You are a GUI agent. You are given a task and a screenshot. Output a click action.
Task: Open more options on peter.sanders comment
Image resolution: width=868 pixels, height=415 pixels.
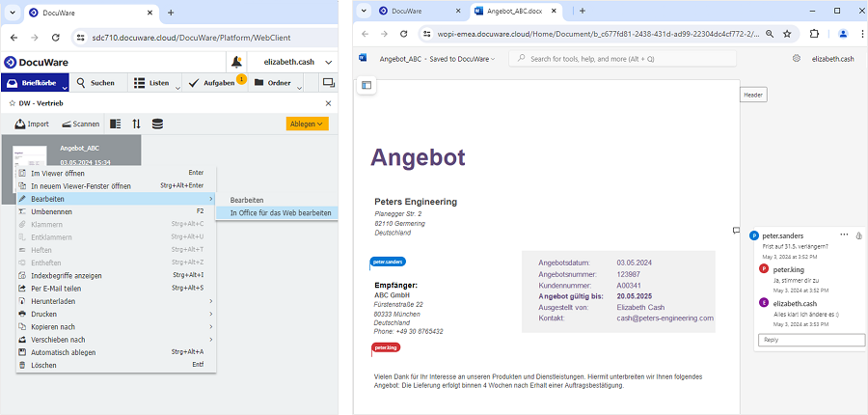[844, 235]
